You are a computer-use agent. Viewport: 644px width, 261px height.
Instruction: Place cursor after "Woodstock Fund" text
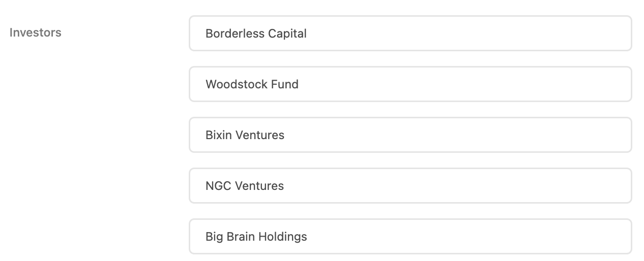(x=299, y=84)
